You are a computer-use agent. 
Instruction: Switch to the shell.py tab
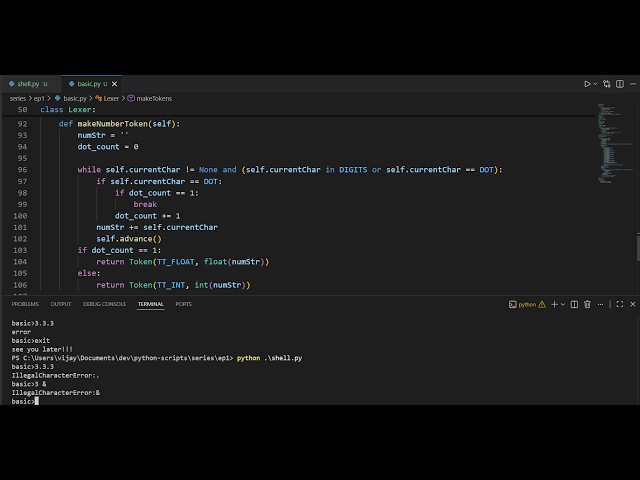[x=31, y=84]
